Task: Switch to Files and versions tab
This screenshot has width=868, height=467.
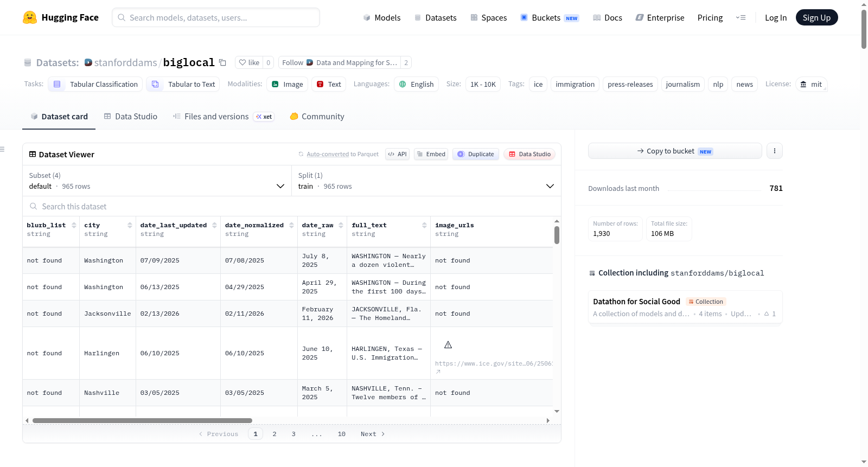Action: click(x=224, y=117)
